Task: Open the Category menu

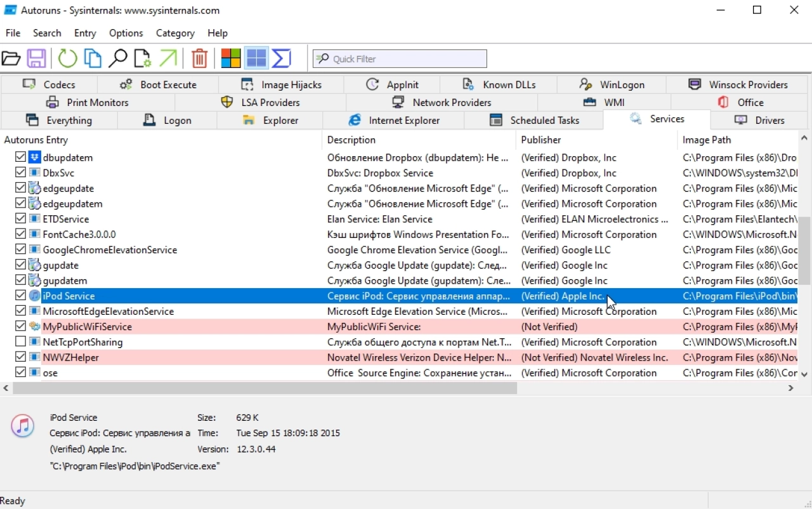Action: (175, 33)
